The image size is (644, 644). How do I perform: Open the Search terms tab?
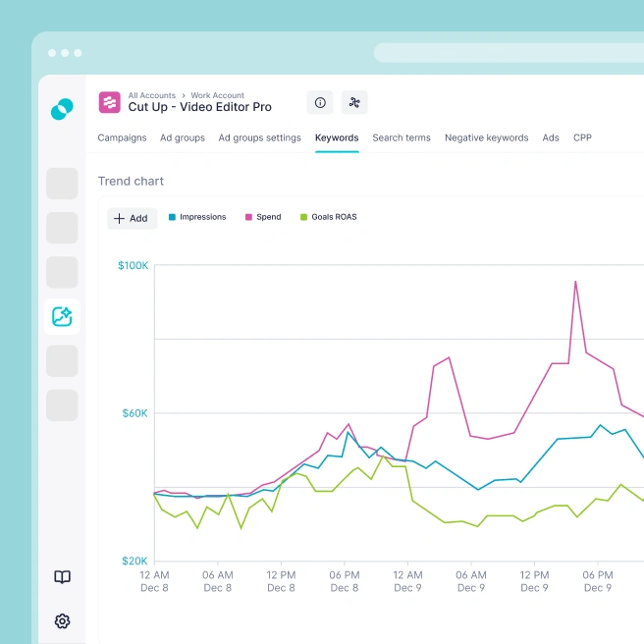point(402,137)
